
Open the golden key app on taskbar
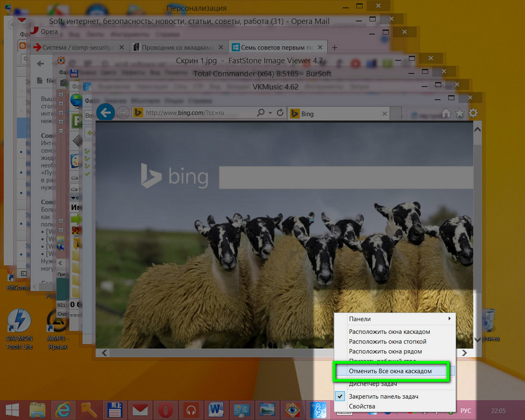click(89, 410)
